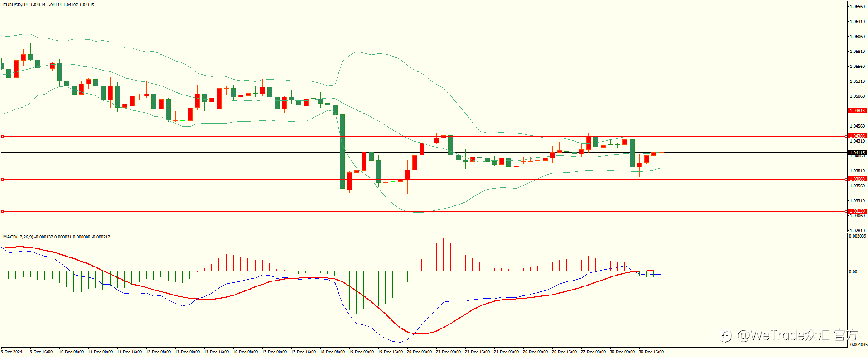This screenshot has height=357, width=868.
Task: Click the -0.004035 MACD scale value
Action: (x=858, y=345)
